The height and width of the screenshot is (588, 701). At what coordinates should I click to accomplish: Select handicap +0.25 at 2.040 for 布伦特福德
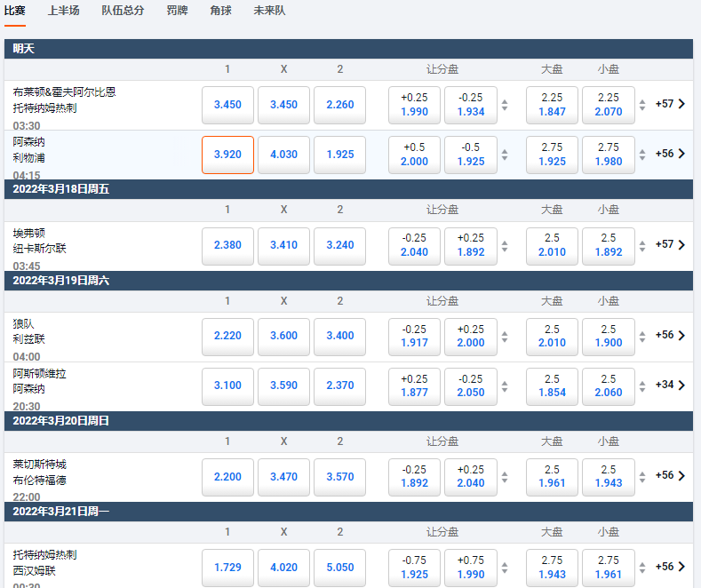pyautogui.click(x=471, y=477)
